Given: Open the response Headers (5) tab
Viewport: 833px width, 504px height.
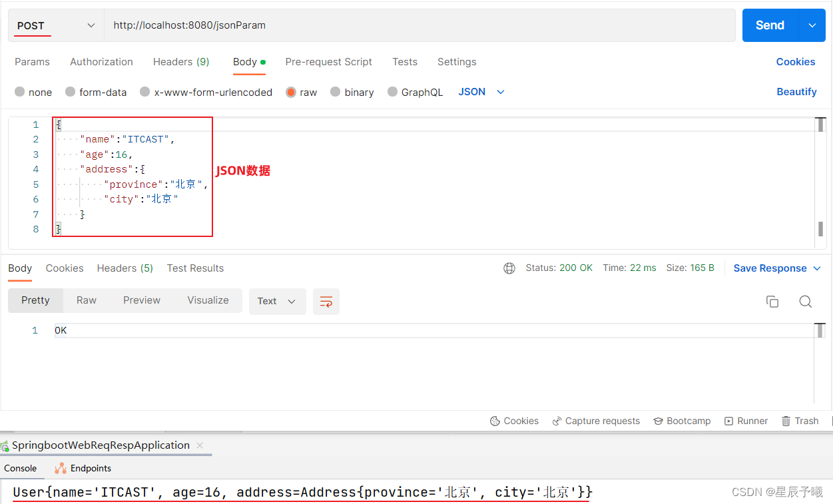Looking at the screenshot, I should (x=125, y=268).
